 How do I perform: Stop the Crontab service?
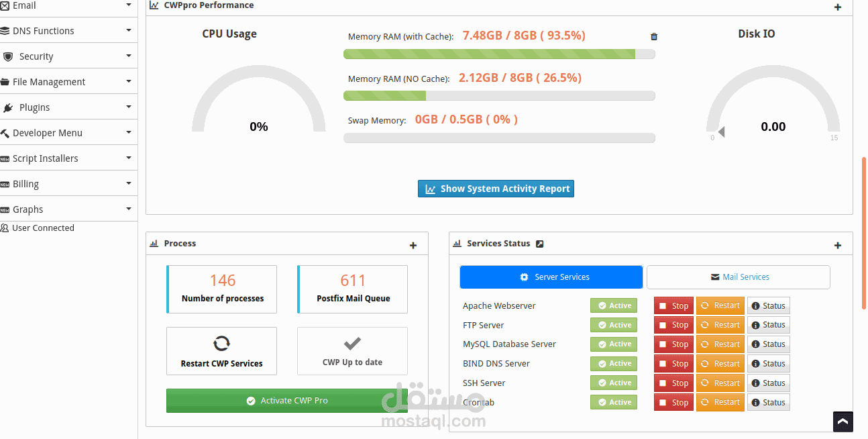(x=673, y=403)
